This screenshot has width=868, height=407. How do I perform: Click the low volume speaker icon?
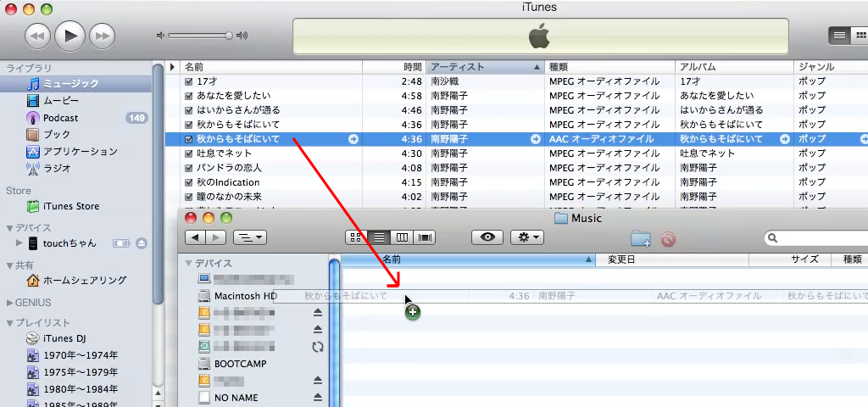click(160, 36)
